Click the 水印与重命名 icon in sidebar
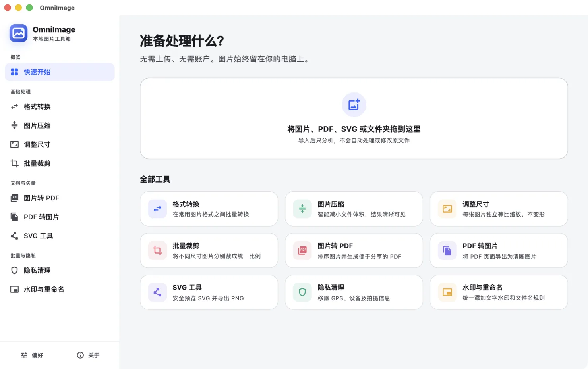The height and width of the screenshot is (369, 588). 14,289
